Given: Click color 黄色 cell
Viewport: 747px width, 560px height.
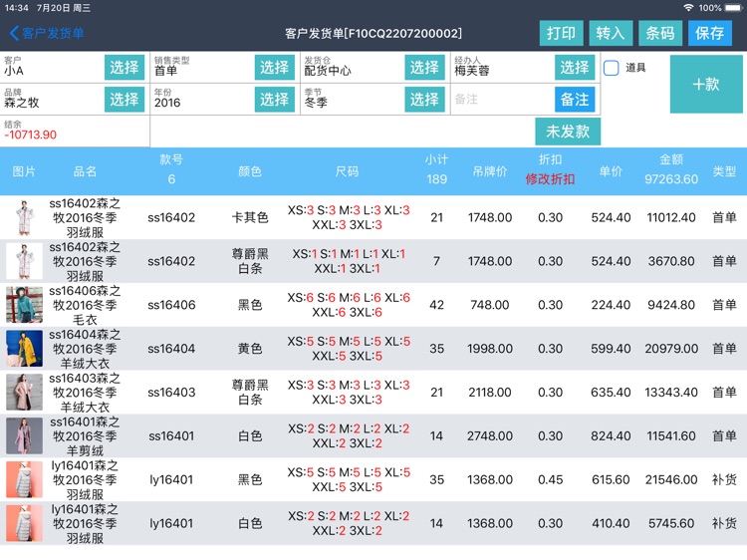Looking at the screenshot, I should (x=250, y=349).
